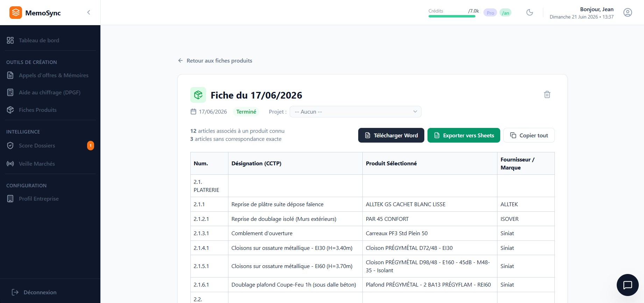
Task: Click the Veille Marchés radar icon
Action: click(10, 164)
